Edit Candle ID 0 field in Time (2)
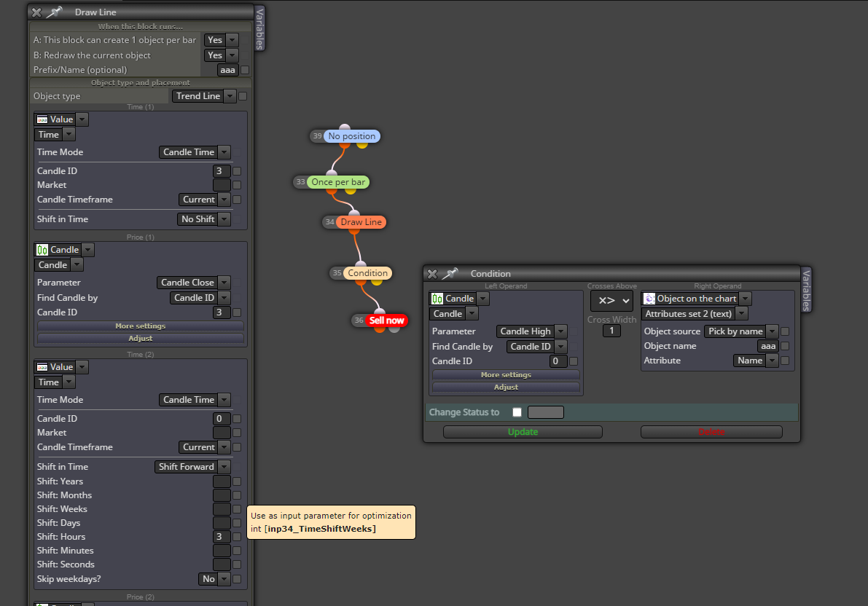Viewport: 868px width, 606px height. click(x=222, y=418)
